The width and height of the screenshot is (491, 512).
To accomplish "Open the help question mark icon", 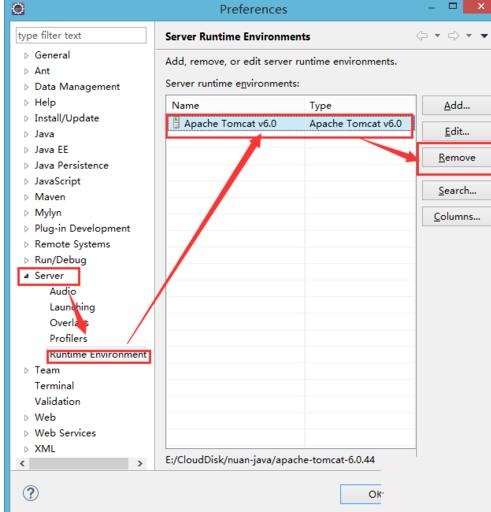I will coord(31,493).
